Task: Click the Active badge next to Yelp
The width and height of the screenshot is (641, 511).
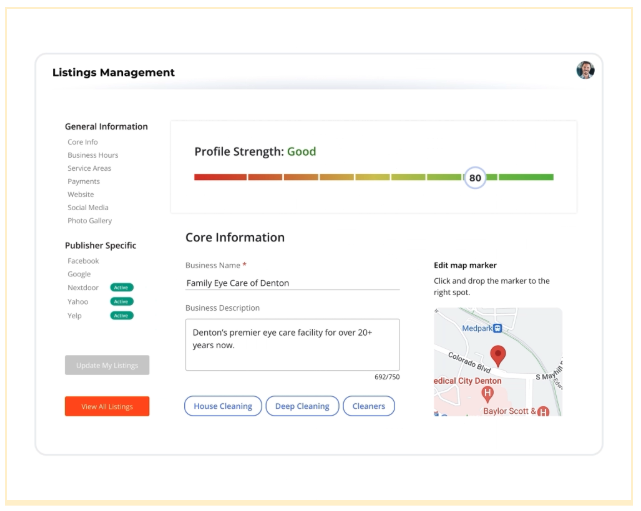Action: click(121, 316)
